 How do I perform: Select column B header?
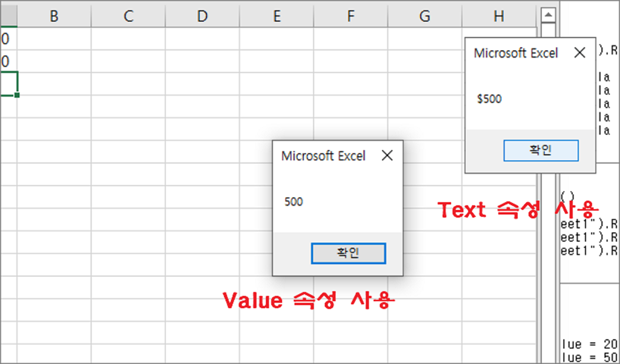54,16
